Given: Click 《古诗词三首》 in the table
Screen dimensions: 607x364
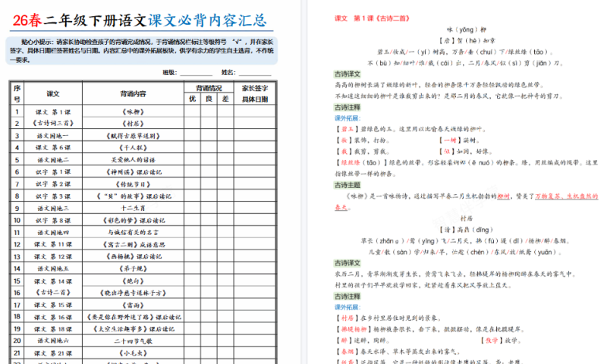Looking at the screenshot, I should (x=53, y=123).
